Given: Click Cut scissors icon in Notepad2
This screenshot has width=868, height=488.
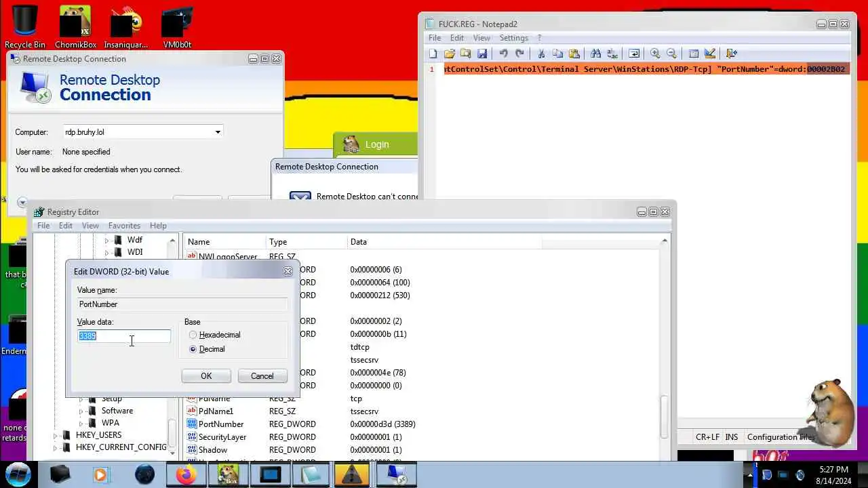Looking at the screenshot, I should pyautogui.click(x=541, y=54).
